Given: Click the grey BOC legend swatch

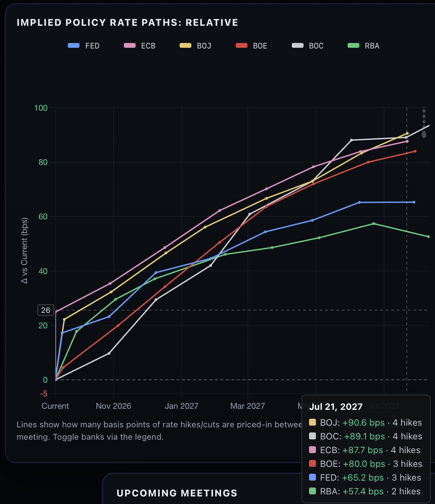Looking at the screenshot, I should [x=298, y=45].
